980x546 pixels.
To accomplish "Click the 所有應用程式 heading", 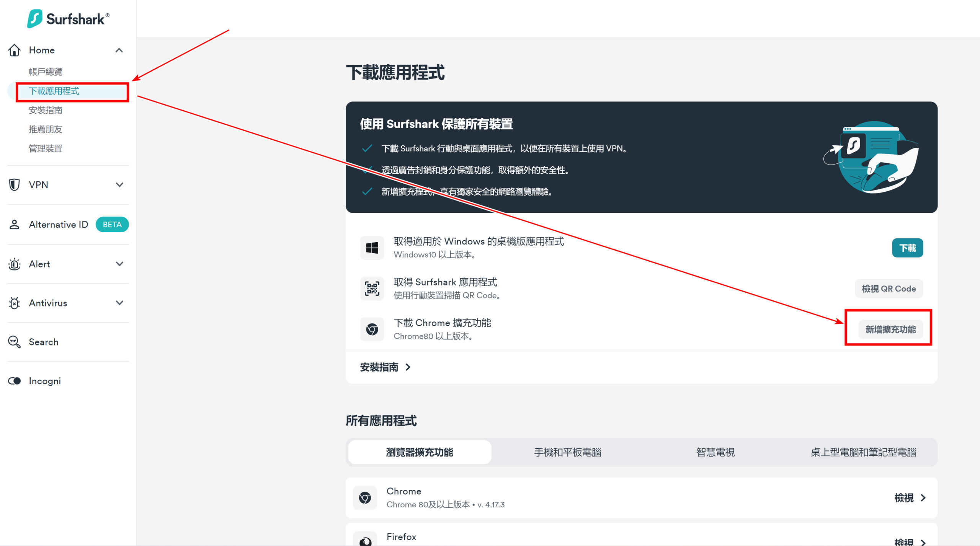I will click(x=381, y=421).
